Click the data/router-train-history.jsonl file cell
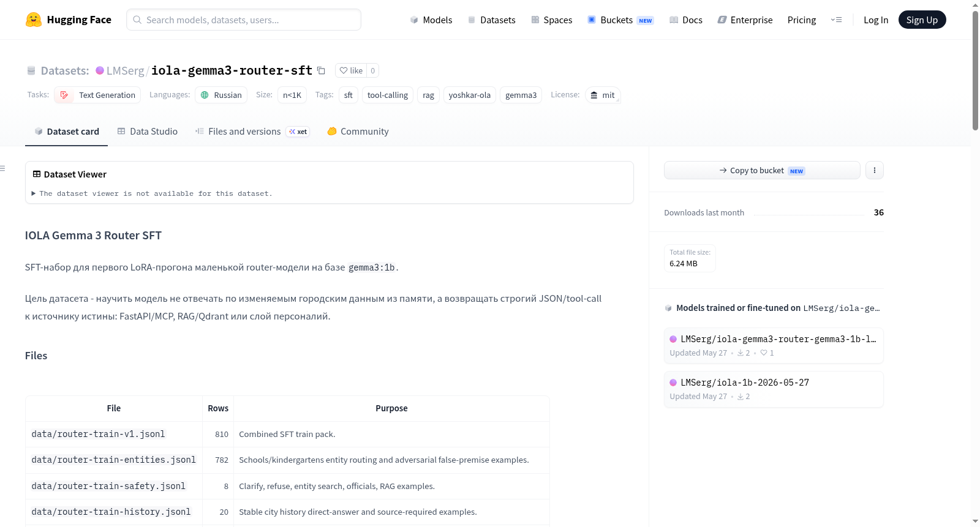 114,512
